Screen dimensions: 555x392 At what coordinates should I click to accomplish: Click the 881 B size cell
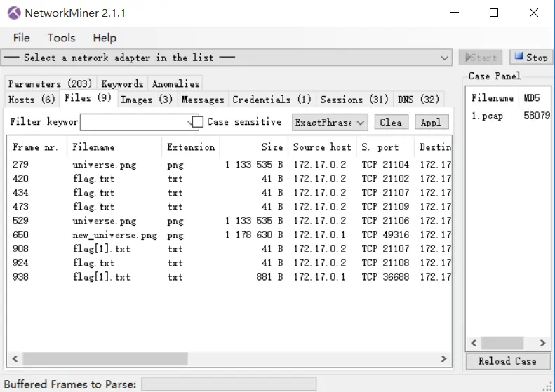(269, 277)
